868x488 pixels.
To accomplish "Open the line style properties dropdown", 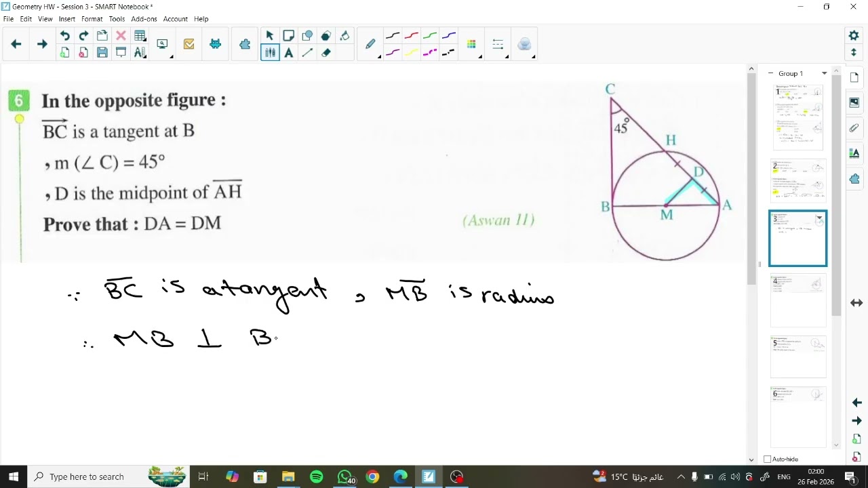I will point(498,44).
